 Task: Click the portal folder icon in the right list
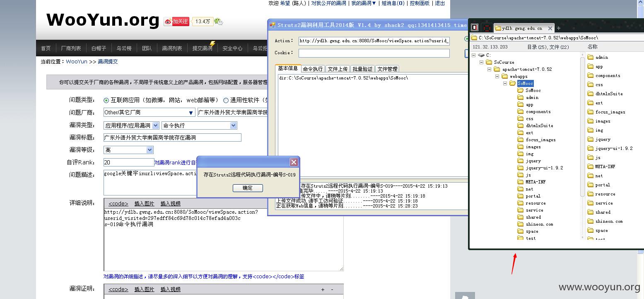tap(591, 185)
